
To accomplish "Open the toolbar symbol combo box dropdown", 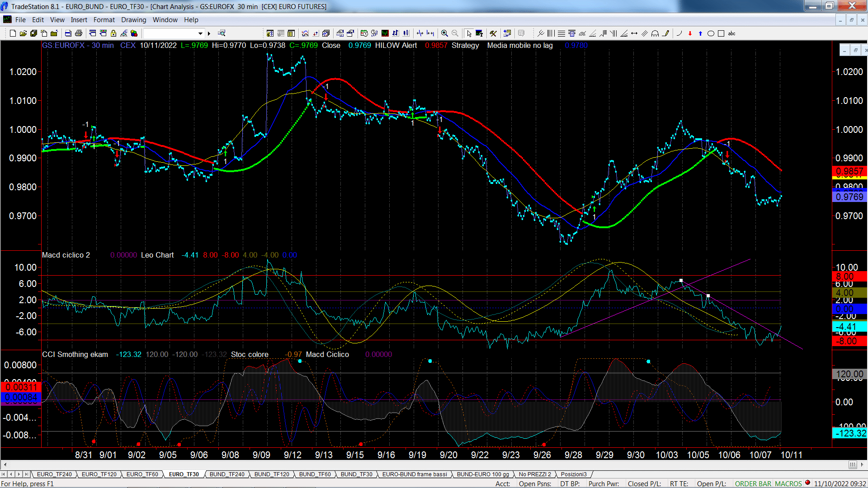I will [x=200, y=33].
